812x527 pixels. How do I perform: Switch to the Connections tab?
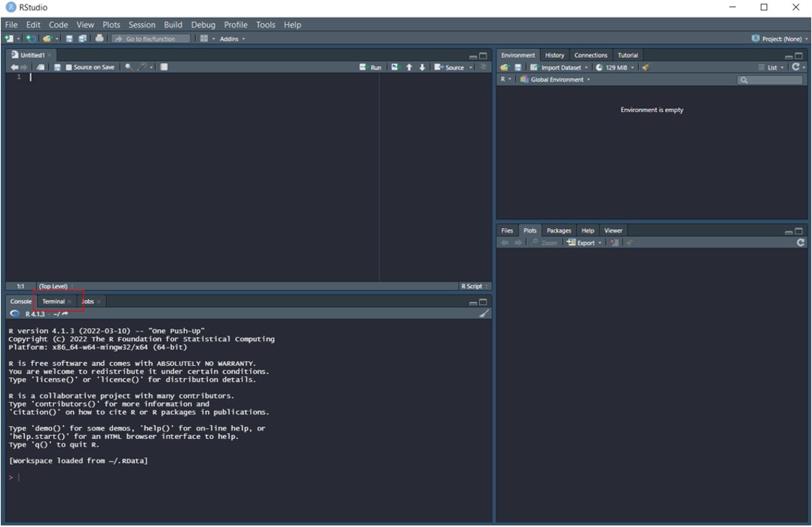click(591, 56)
